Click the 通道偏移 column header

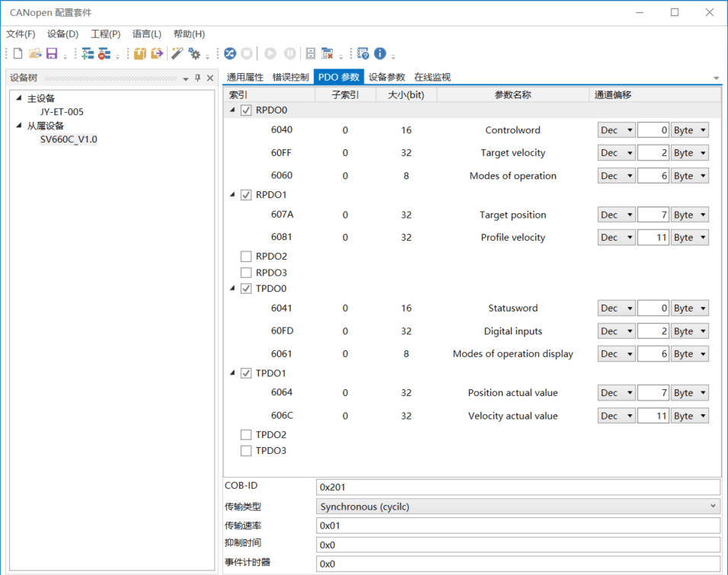coord(655,94)
